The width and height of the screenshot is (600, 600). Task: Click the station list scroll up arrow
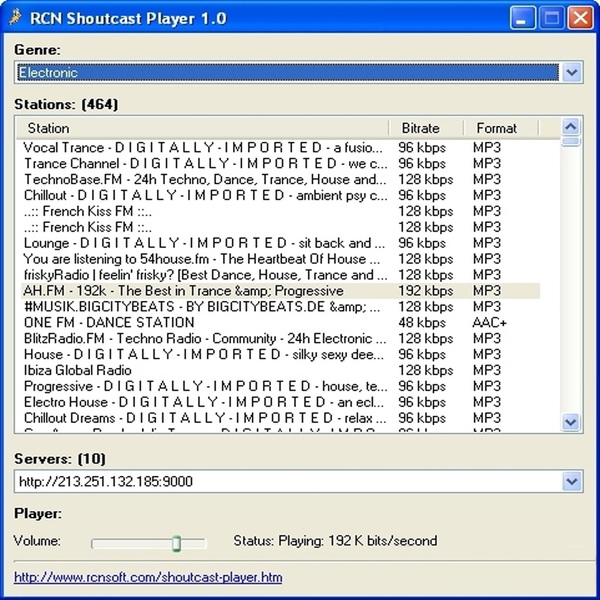click(x=571, y=126)
